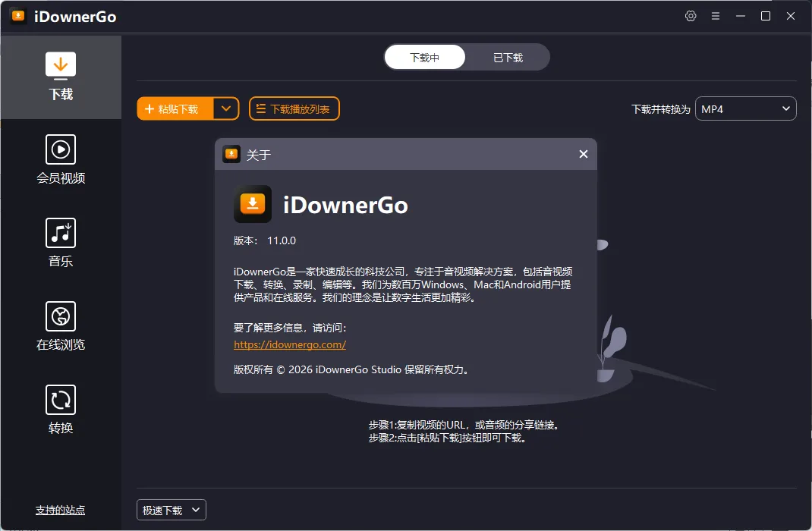
Task: Open the 极速下载 speed mode dropdown
Action: [x=172, y=511]
